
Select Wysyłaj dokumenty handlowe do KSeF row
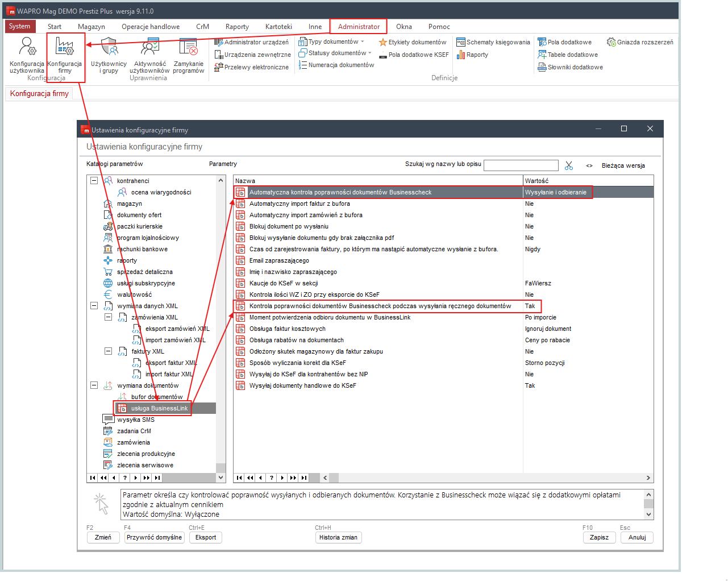pyautogui.click(x=443, y=385)
